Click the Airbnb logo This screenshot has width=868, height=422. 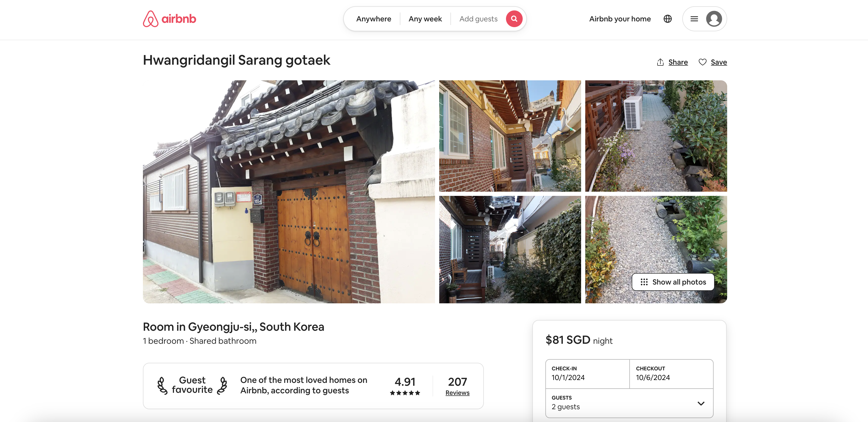(x=169, y=19)
